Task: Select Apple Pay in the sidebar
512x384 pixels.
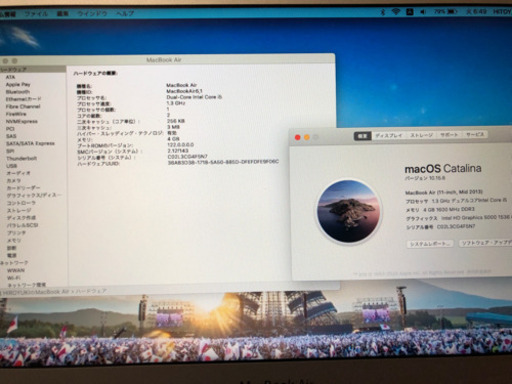Action: tap(18, 84)
